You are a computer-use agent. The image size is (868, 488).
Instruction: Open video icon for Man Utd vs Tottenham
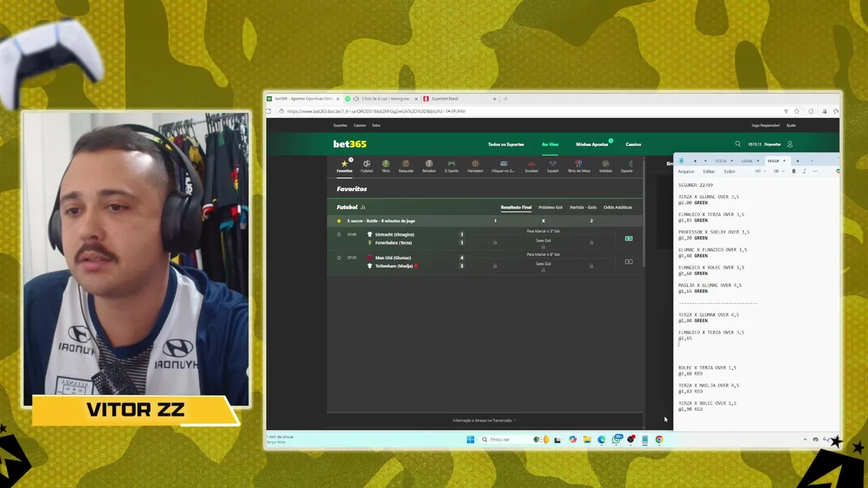pyautogui.click(x=629, y=262)
